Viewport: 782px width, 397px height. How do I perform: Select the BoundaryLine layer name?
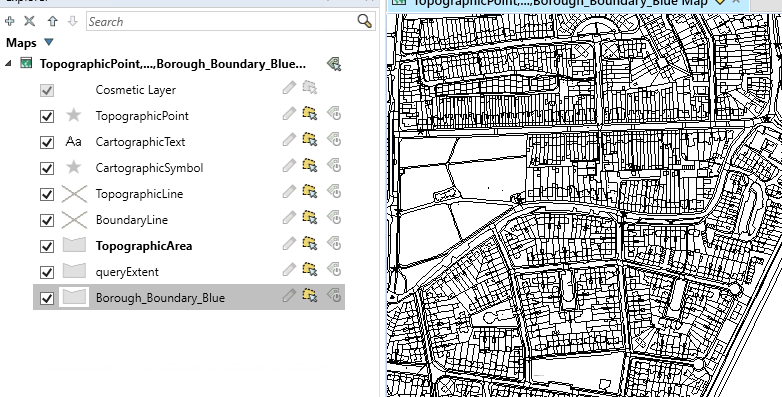click(132, 220)
